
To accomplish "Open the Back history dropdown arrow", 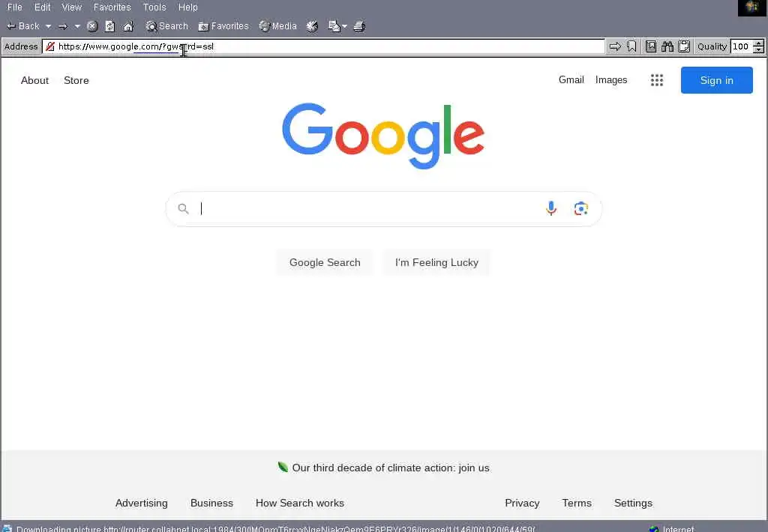I will coord(48,26).
